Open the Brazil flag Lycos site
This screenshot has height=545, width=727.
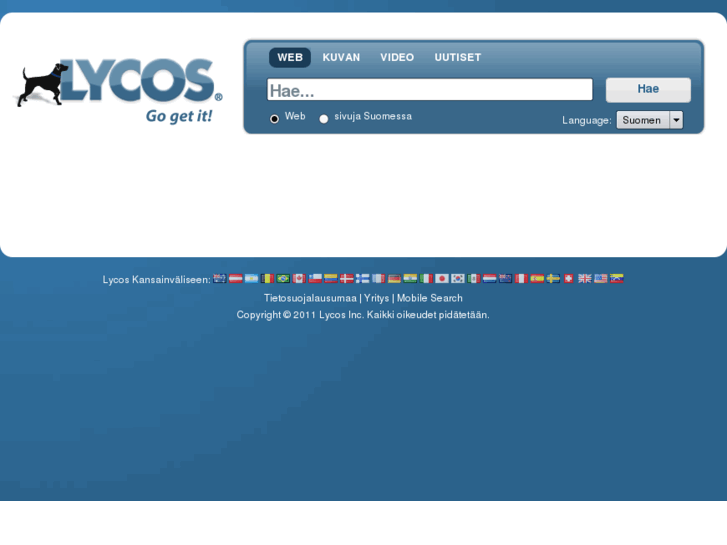[283, 278]
